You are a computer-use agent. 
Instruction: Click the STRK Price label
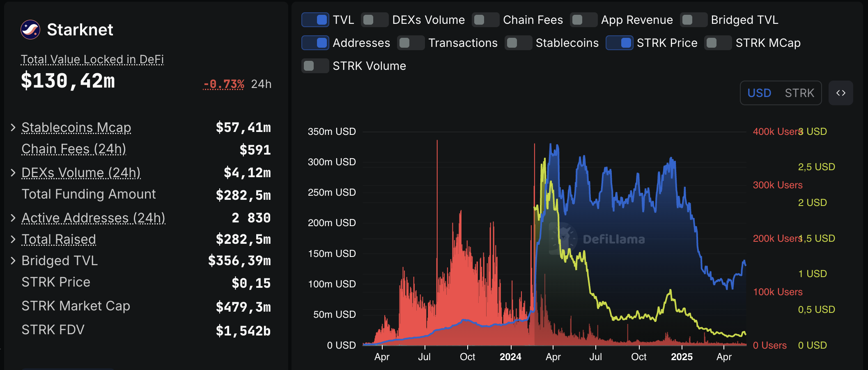pos(56,282)
